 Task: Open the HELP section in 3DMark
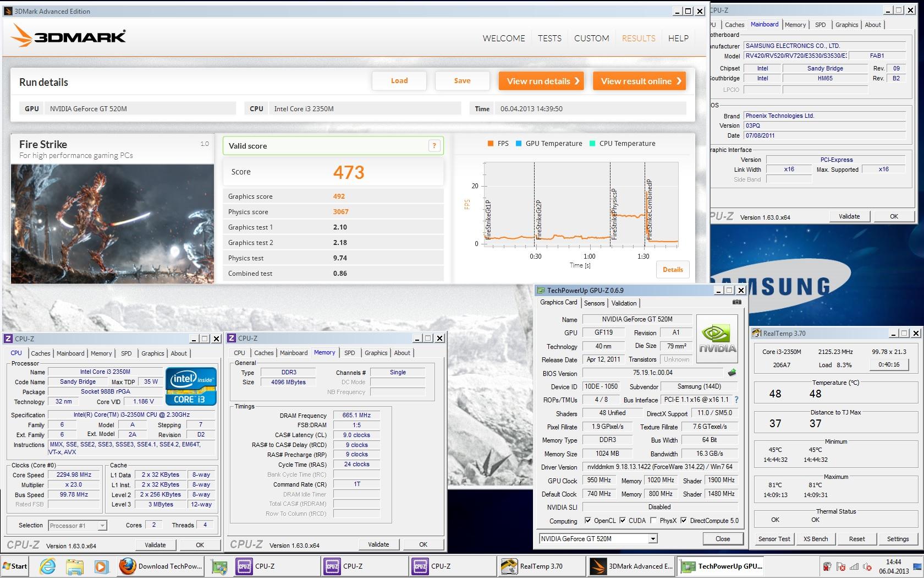point(678,38)
